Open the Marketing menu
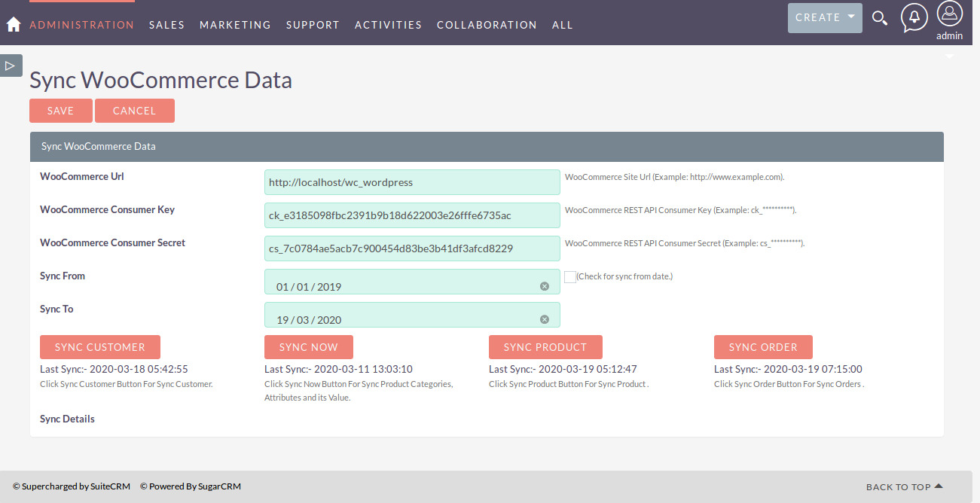Viewport: 980px width, 503px height. (235, 25)
